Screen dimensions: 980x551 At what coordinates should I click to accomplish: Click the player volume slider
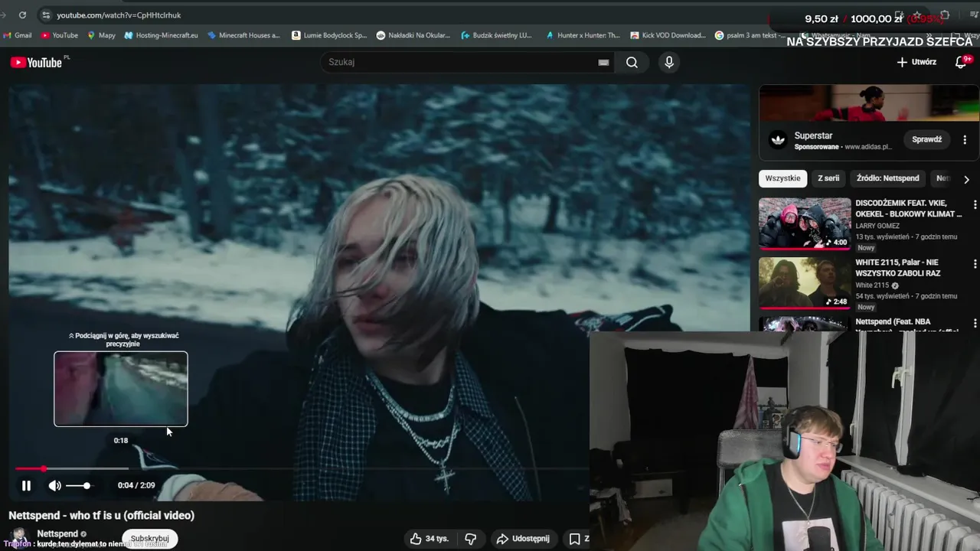coord(78,485)
